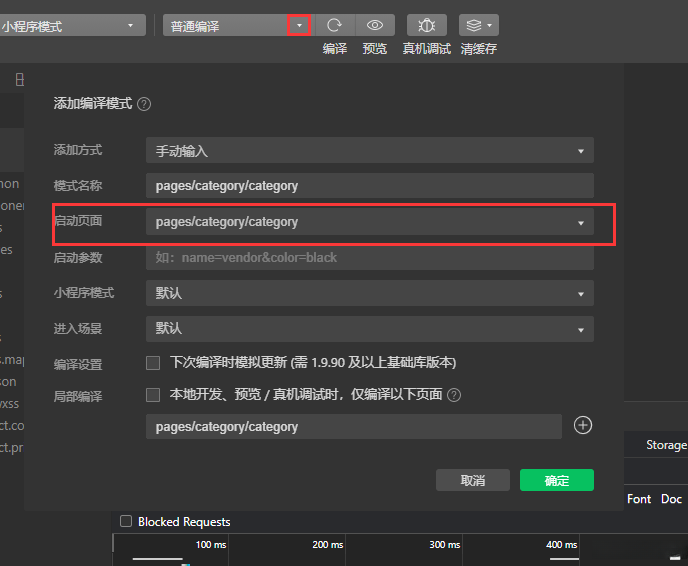Select the Font filter tab
Viewport: 688px width, 566px height.
(639, 499)
